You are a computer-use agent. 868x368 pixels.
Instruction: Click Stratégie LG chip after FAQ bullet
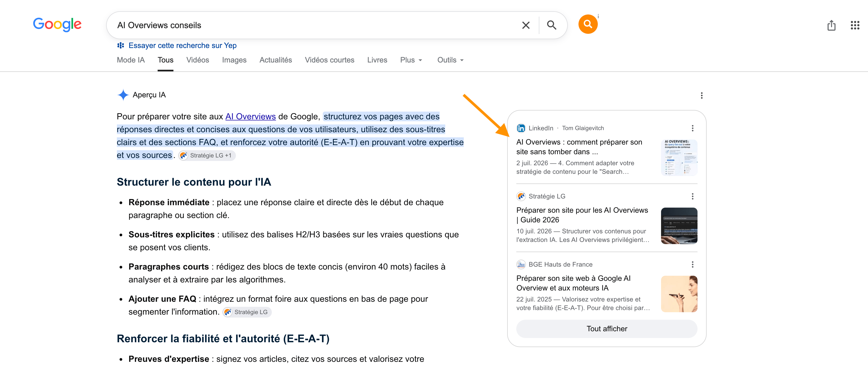pyautogui.click(x=247, y=312)
